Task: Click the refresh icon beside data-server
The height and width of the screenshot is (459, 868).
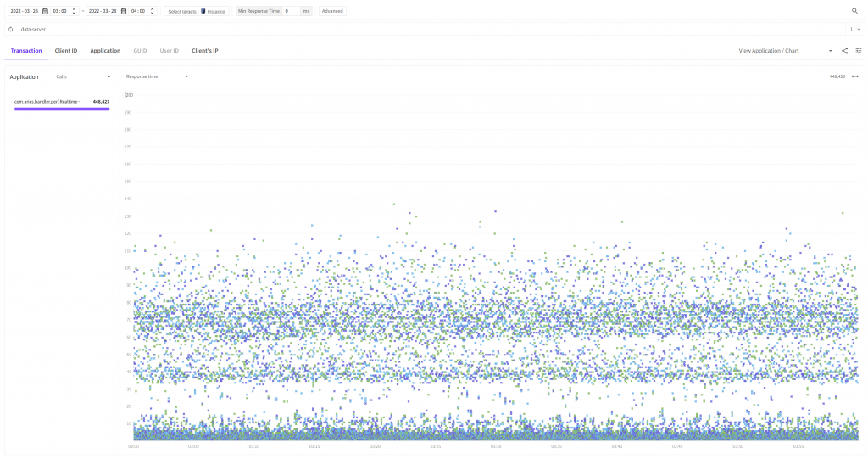Action: click(x=10, y=30)
